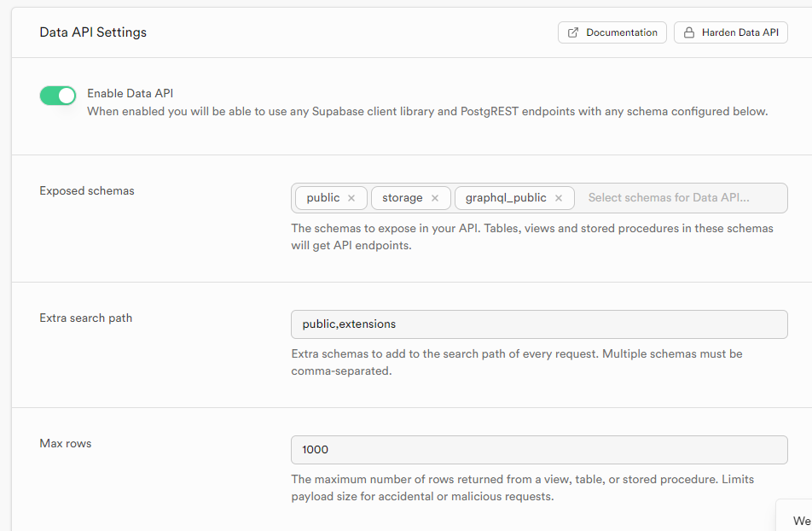The image size is (812, 531).
Task: Click the Extra search path field label
Action: tap(86, 318)
